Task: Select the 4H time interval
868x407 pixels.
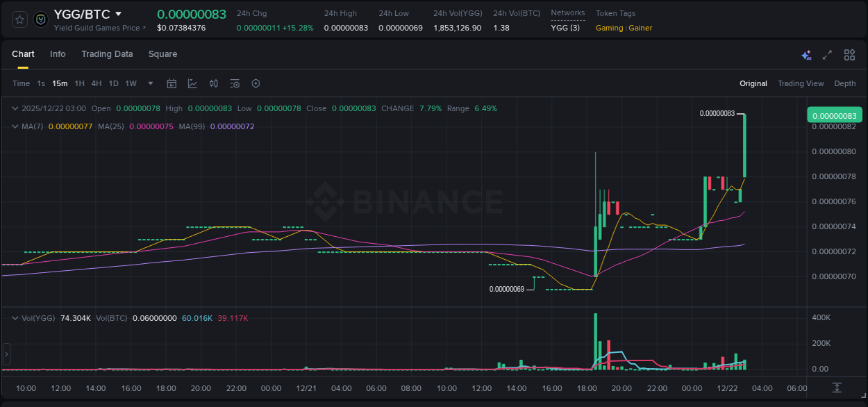Action: pyautogui.click(x=97, y=83)
